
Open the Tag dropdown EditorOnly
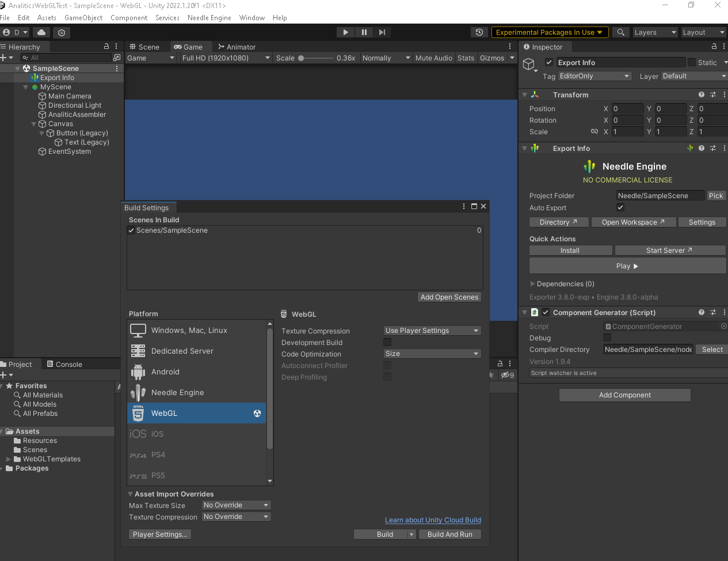[x=595, y=76]
